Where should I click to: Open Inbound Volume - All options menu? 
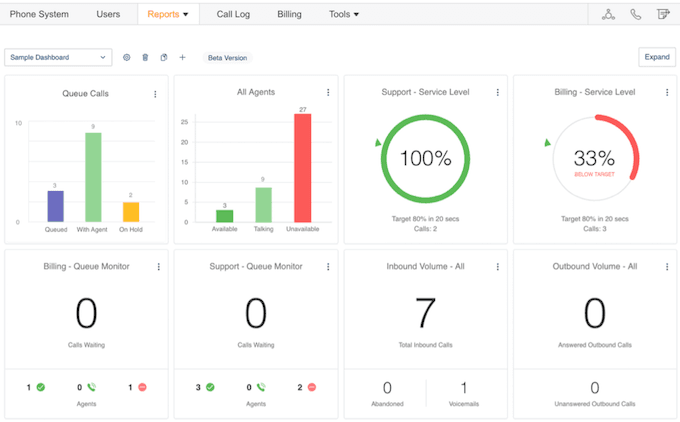pyautogui.click(x=497, y=267)
